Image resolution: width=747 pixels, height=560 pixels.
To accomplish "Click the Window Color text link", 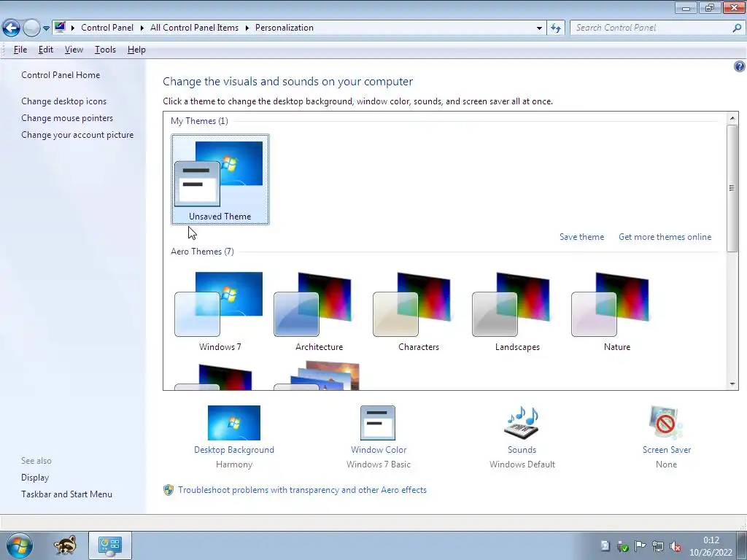I will coord(379,449).
